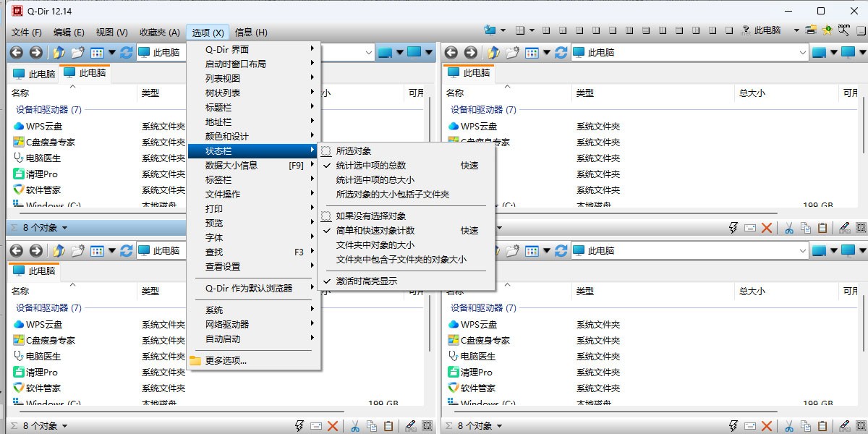Click the yellow star favorites icon in main toolbar

coord(827,30)
